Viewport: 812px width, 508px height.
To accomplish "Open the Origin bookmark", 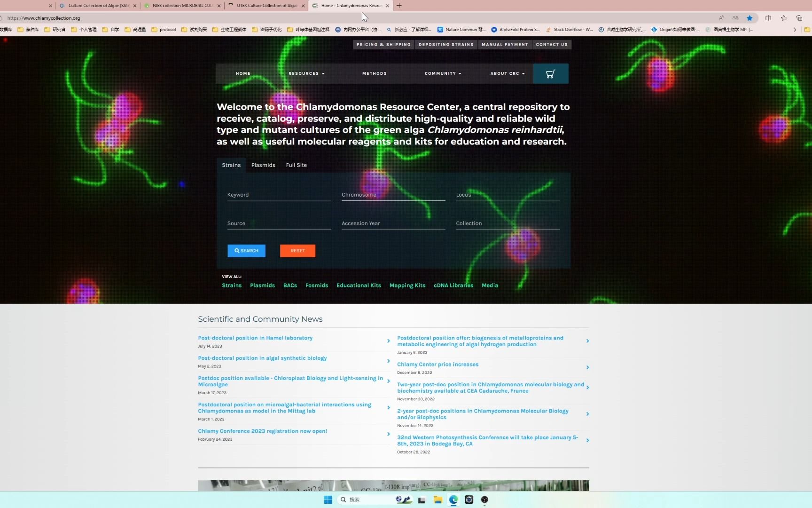I will (x=675, y=29).
